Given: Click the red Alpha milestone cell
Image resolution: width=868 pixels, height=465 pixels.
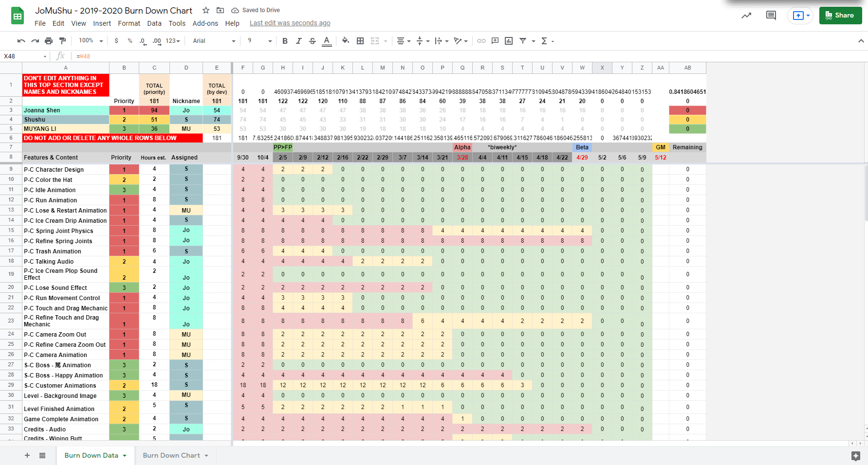Looking at the screenshot, I should tap(462, 147).
